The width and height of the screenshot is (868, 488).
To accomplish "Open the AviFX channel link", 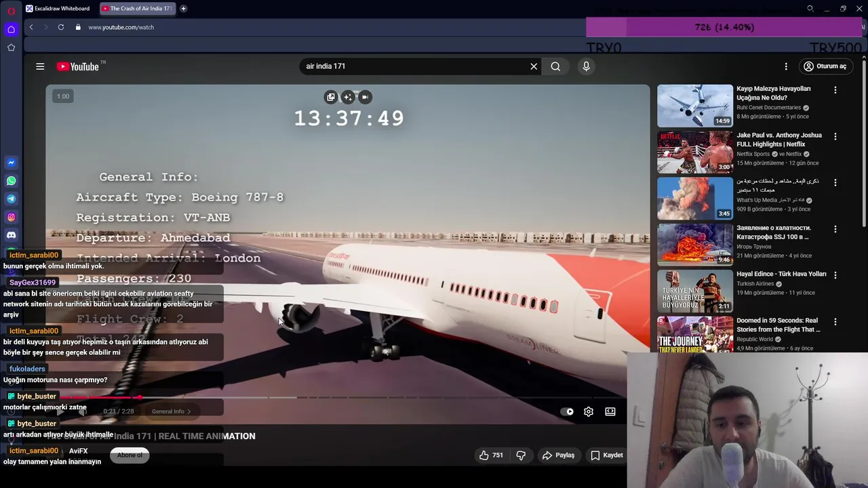I will (x=78, y=451).
